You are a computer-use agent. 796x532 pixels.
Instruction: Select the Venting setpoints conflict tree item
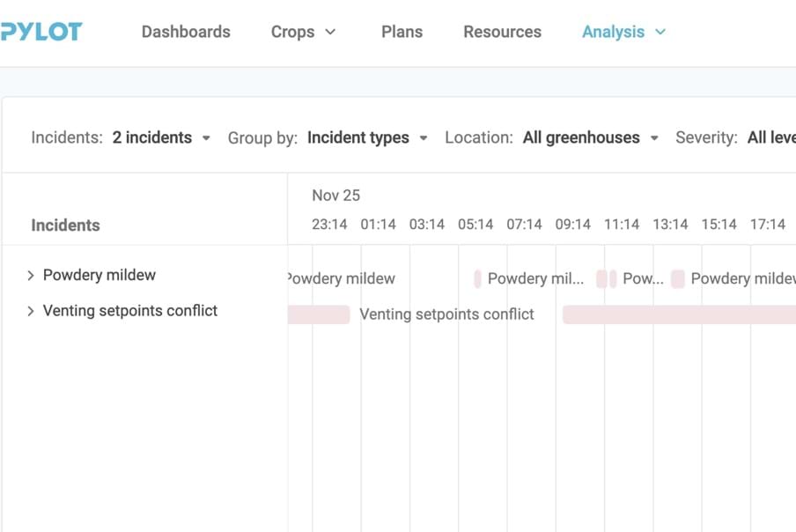point(130,311)
